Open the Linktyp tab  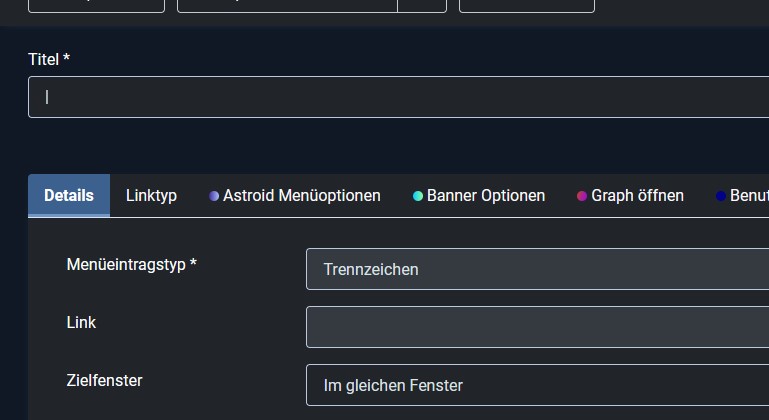click(151, 195)
